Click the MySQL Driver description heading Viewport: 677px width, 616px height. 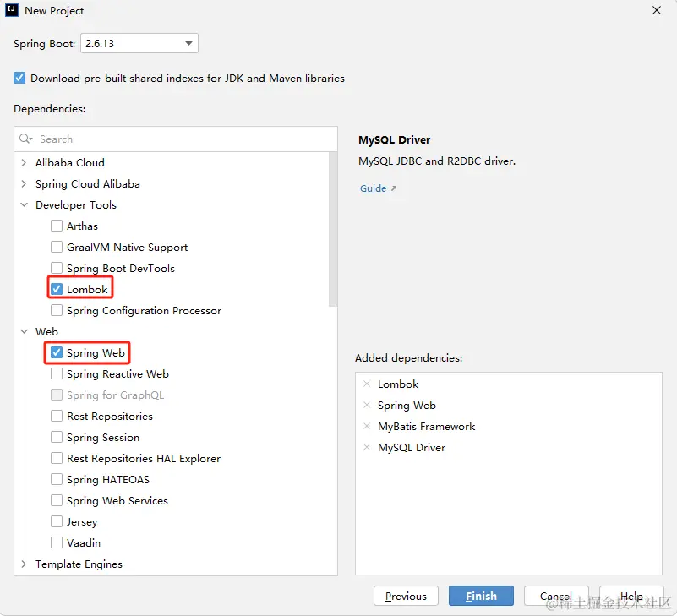[394, 140]
